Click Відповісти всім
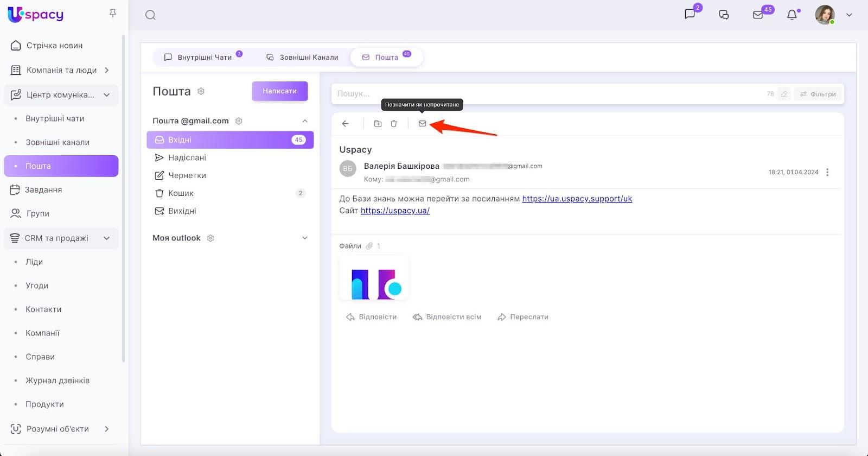This screenshot has height=456, width=868. [x=447, y=317]
